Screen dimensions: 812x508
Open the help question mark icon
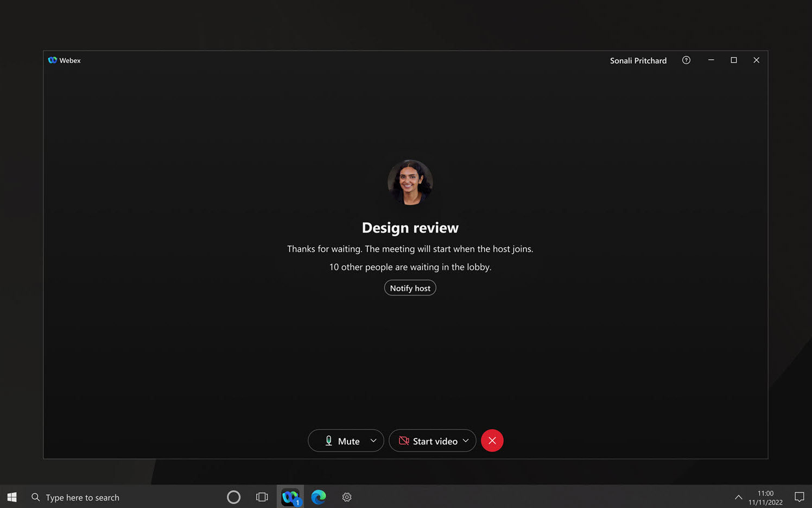686,60
